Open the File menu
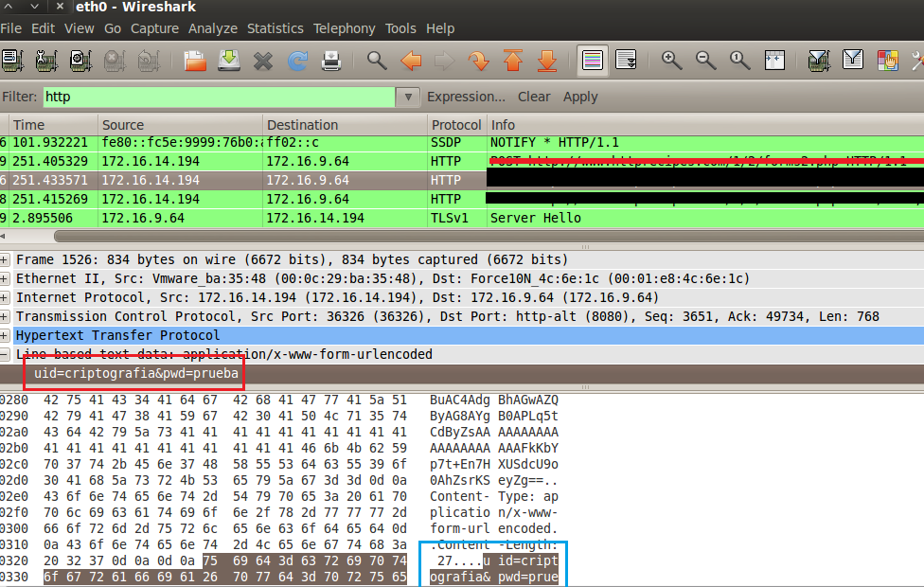This screenshot has width=924, height=587. pos(11,28)
